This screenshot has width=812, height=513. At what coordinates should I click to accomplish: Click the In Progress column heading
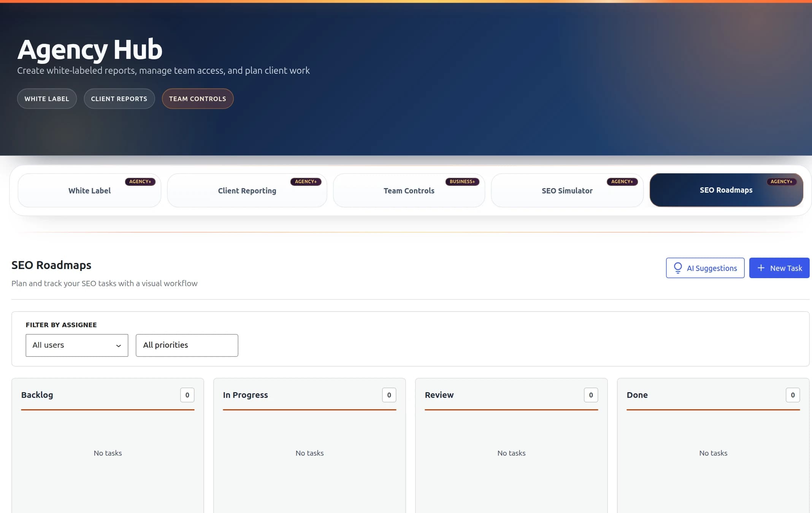coord(245,395)
